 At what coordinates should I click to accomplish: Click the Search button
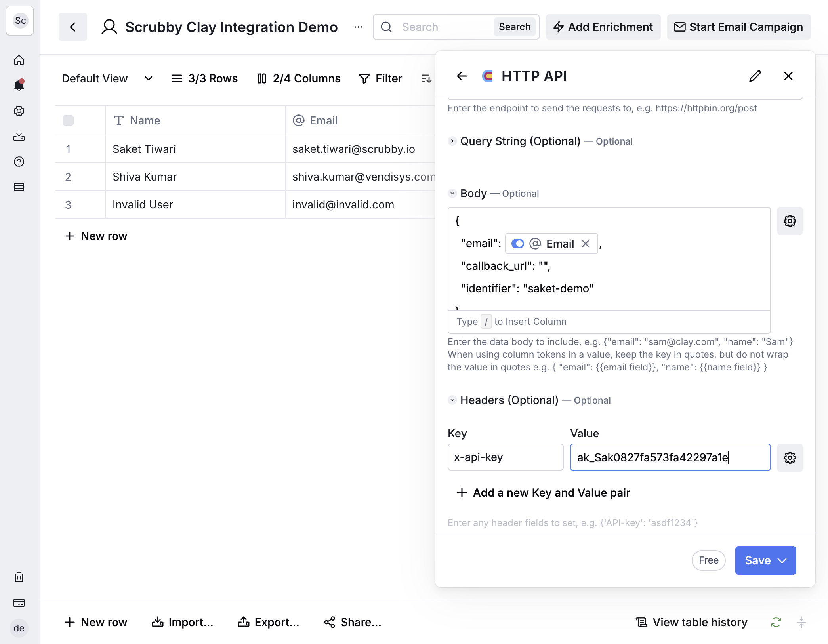point(515,27)
